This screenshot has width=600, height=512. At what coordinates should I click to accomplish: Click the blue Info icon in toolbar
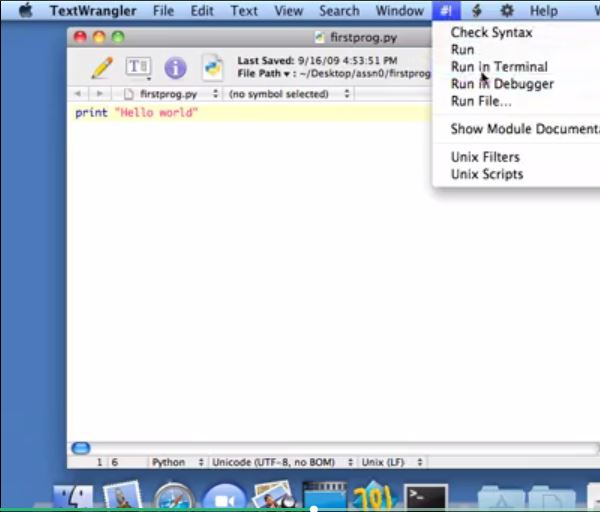point(175,68)
